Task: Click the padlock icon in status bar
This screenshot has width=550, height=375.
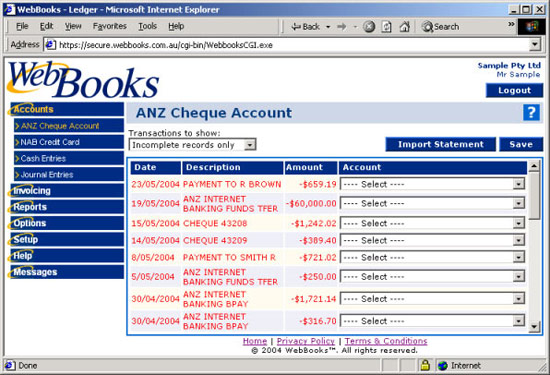Action: (425, 365)
